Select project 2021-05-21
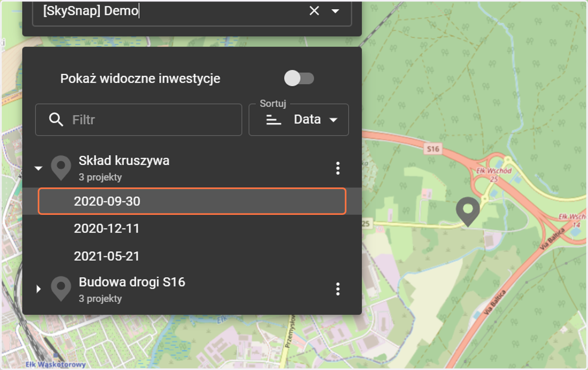Image resolution: width=588 pixels, height=370 pixels. [192, 256]
